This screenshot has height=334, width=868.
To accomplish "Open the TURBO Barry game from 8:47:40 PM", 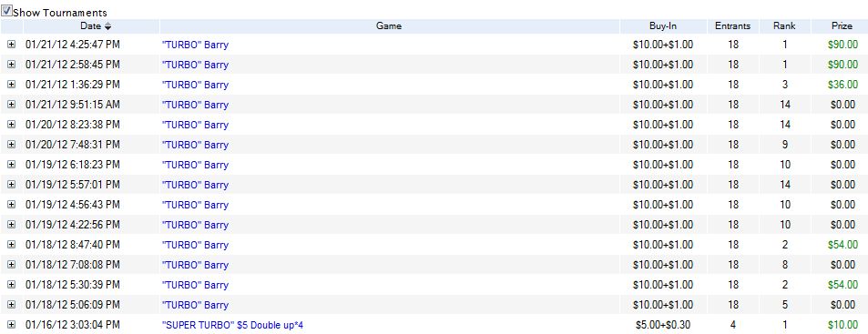I will [195, 245].
